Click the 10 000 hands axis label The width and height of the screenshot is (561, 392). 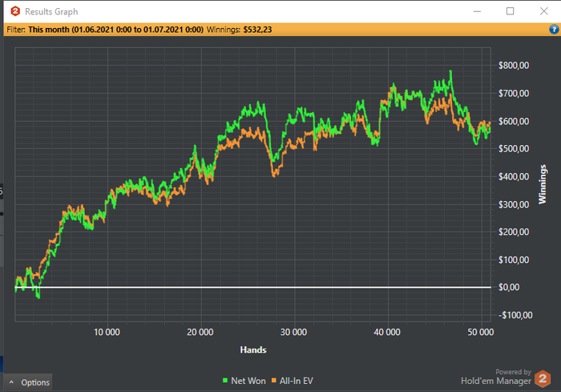pyautogui.click(x=107, y=332)
